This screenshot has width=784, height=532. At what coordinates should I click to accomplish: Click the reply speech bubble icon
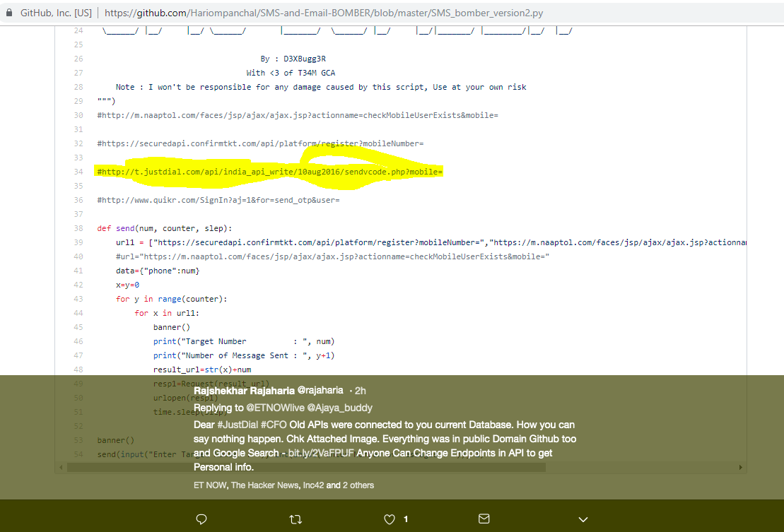coord(201,519)
